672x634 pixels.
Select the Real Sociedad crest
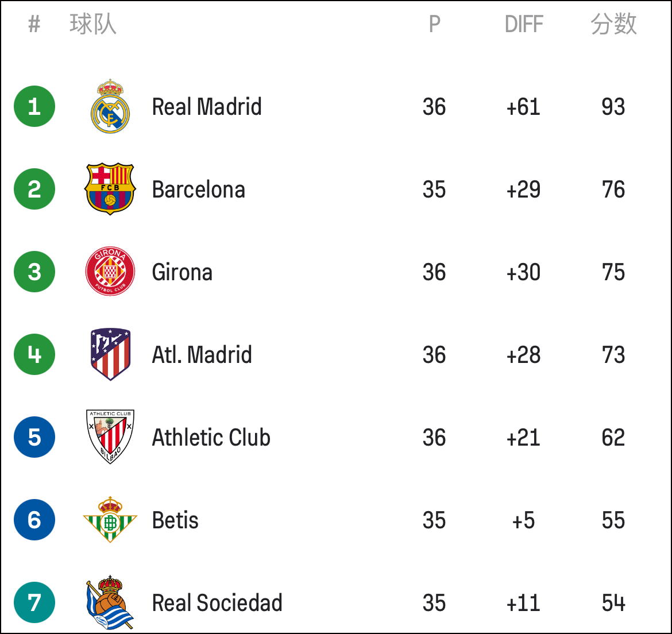110,602
